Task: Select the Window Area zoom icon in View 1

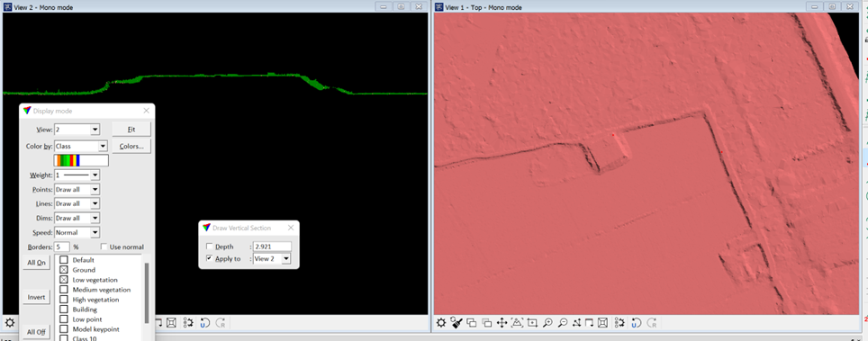Action: [x=532, y=323]
